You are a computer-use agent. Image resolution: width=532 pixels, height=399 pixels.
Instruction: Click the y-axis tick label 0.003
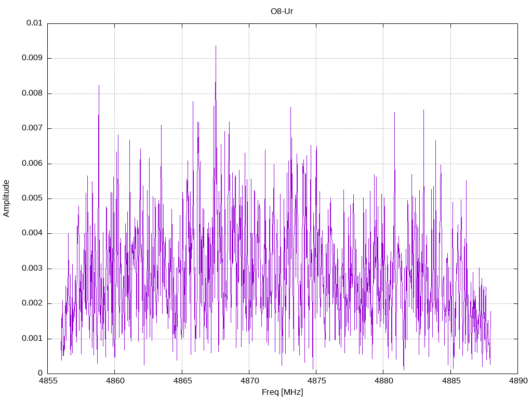[32, 269]
